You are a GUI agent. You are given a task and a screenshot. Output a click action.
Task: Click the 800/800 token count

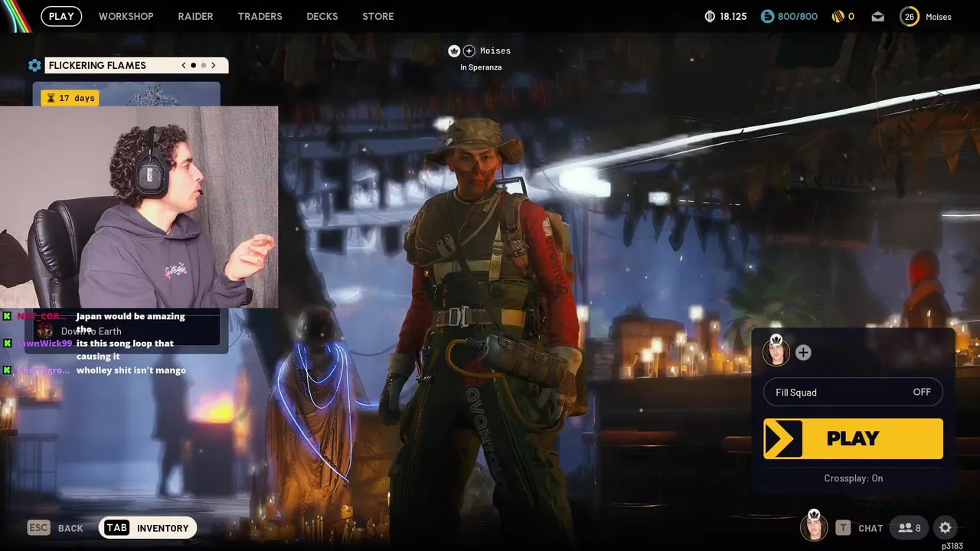click(798, 16)
